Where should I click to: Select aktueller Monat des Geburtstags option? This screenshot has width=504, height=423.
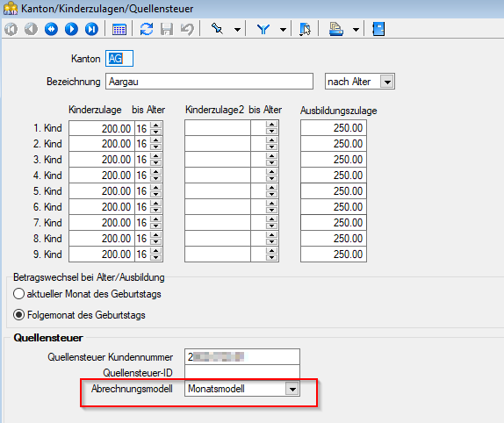(x=19, y=294)
